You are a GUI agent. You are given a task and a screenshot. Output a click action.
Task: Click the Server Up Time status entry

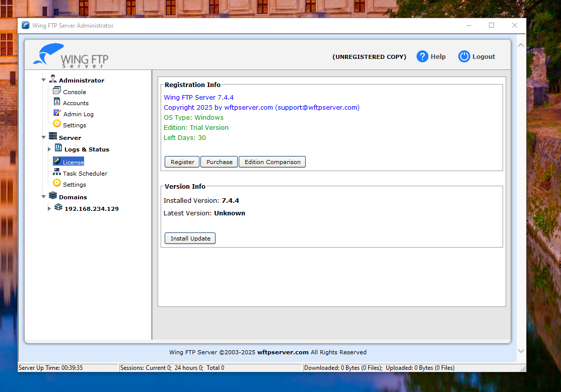68,368
